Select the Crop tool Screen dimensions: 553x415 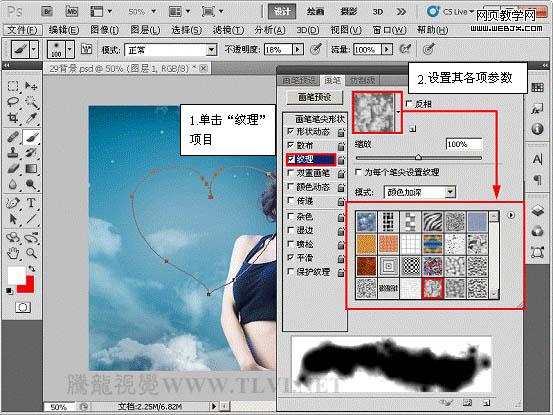tap(13, 118)
